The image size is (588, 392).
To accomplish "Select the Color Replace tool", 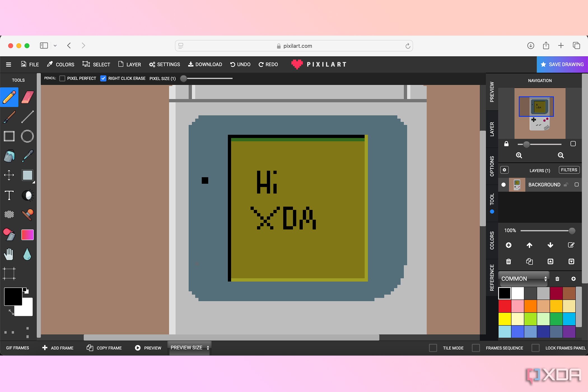I will (9, 235).
